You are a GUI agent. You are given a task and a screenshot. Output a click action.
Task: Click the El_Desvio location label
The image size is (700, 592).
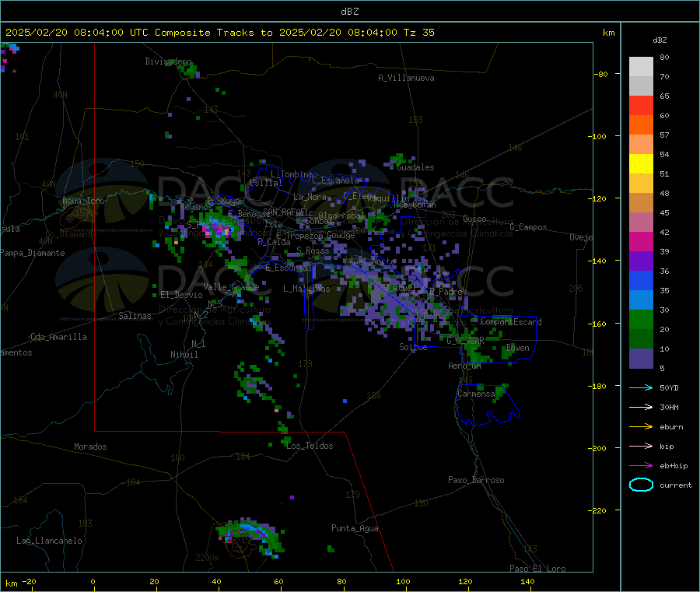pyautogui.click(x=181, y=295)
